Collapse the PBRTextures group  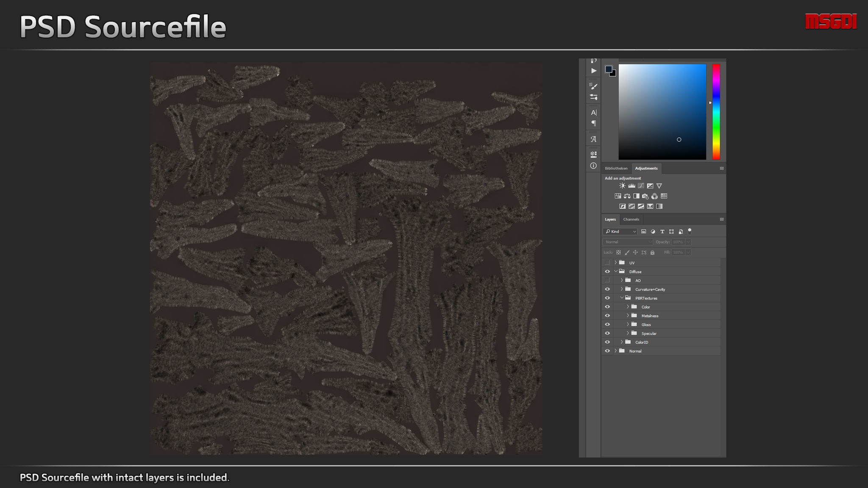pos(622,298)
